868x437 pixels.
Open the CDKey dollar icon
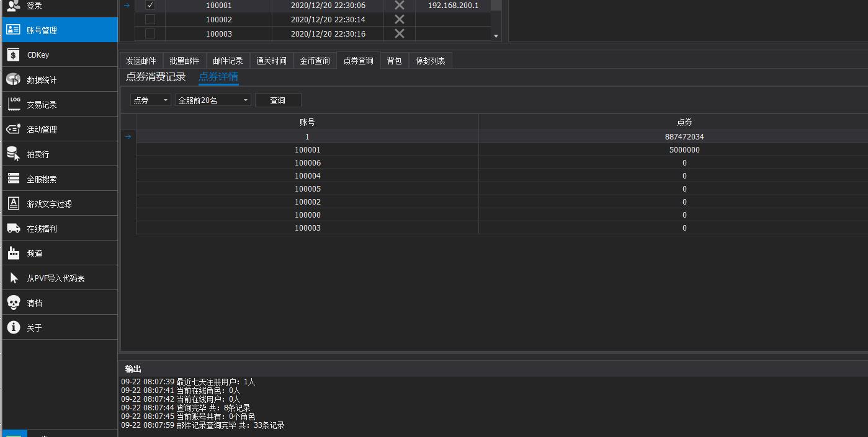14,55
